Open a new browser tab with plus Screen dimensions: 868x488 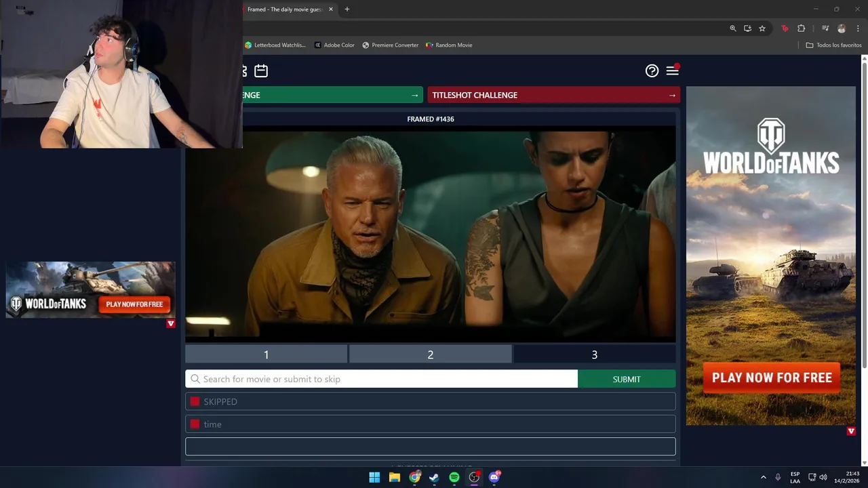click(347, 9)
